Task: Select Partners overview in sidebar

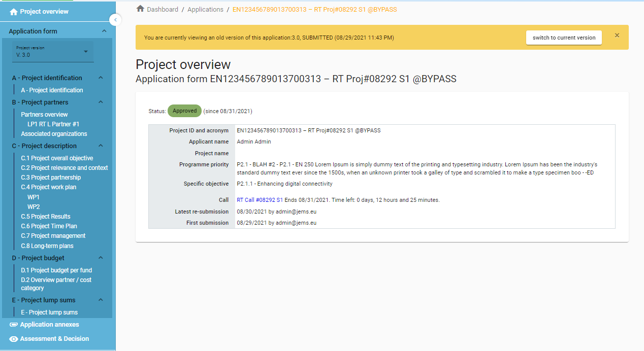Action: pyautogui.click(x=44, y=115)
